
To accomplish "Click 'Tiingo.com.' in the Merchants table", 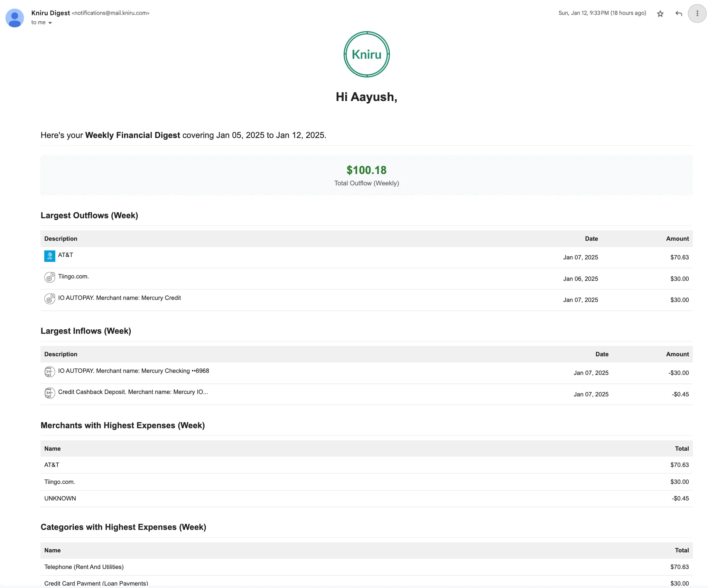I will 60,482.
